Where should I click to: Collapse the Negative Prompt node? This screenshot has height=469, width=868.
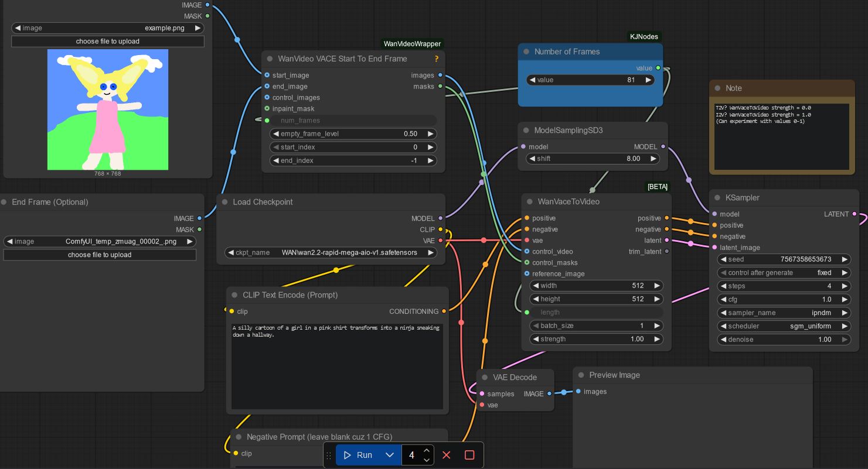pos(239,437)
